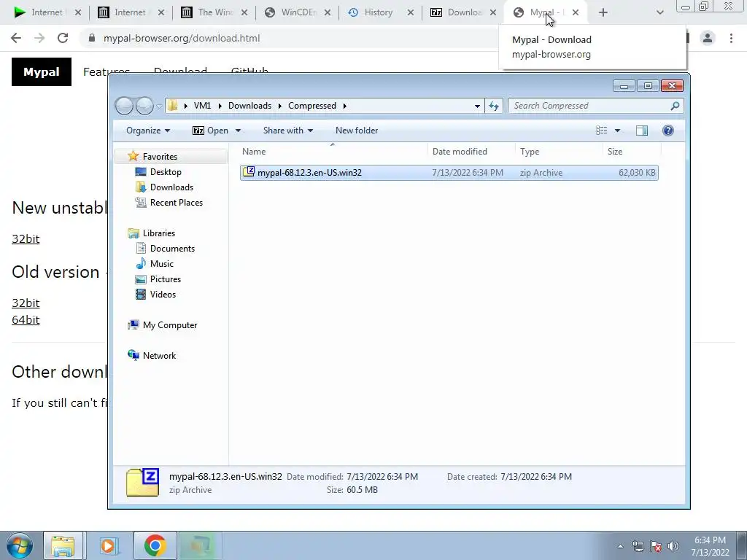
Task: Click the 64bit link under Old version
Action: click(x=26, y=319)
